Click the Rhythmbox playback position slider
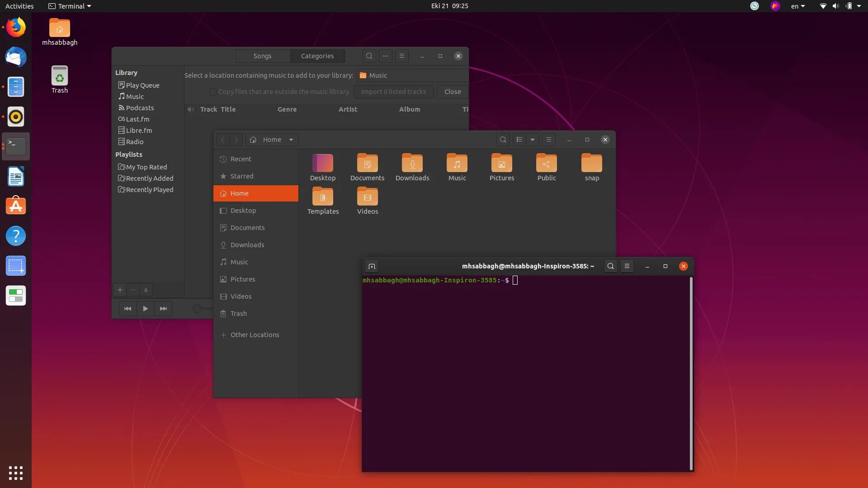This screenshot has width=868, height=488. [198, 309]
